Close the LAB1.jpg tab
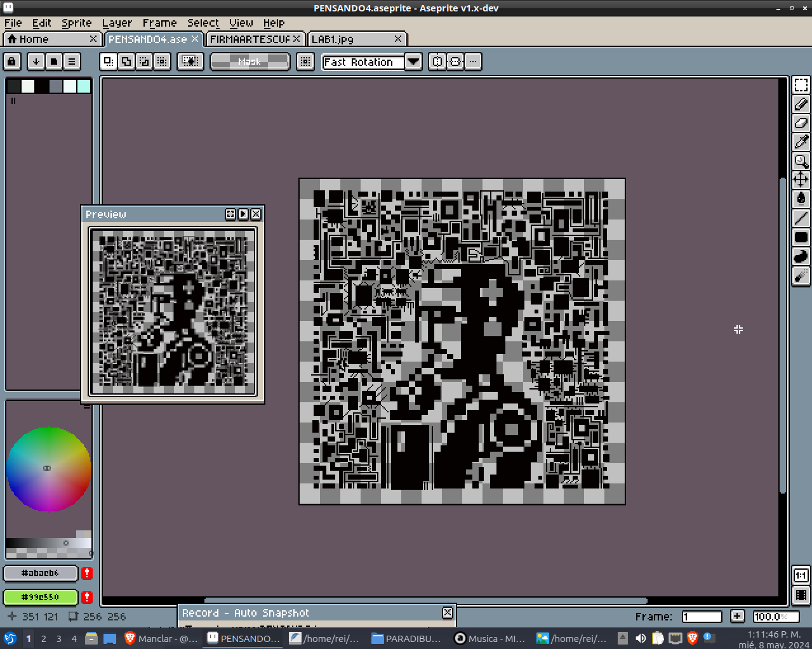This screenshot has width=812, height=649. 398,39
